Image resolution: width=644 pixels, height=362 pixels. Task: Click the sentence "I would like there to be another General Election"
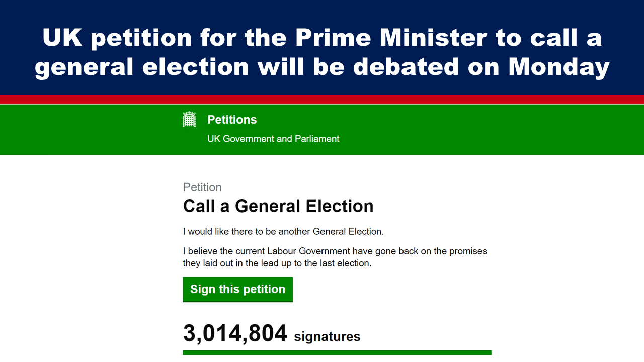[283, 232]
